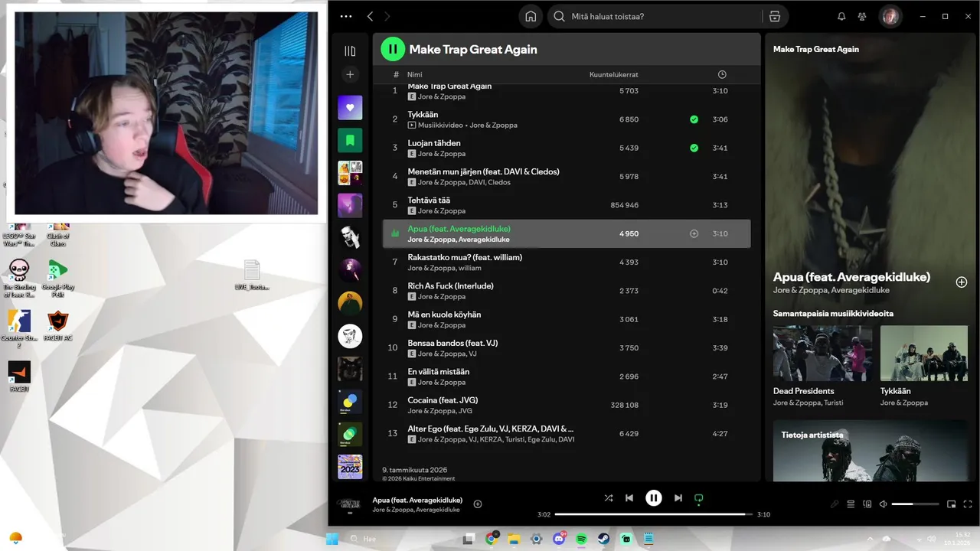Open the 'Tietoja artistista' artist card

pyautogui.click(x=871, y=450)
